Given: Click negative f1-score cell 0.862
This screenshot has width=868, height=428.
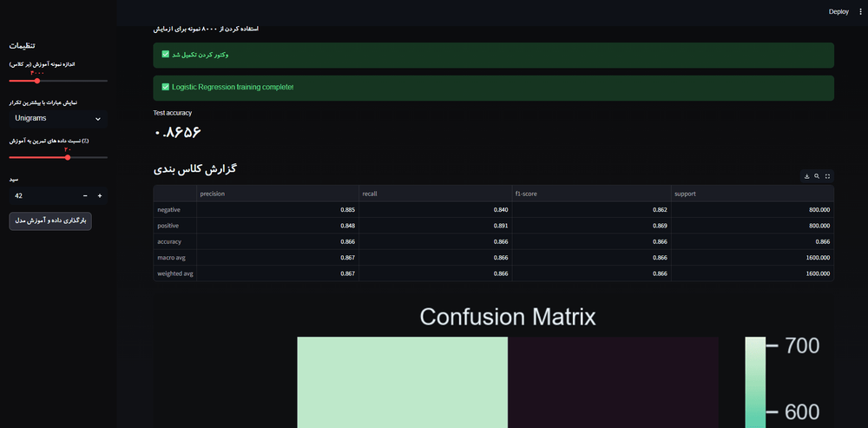Looking at the screenshot, I should tap(591, 210).
